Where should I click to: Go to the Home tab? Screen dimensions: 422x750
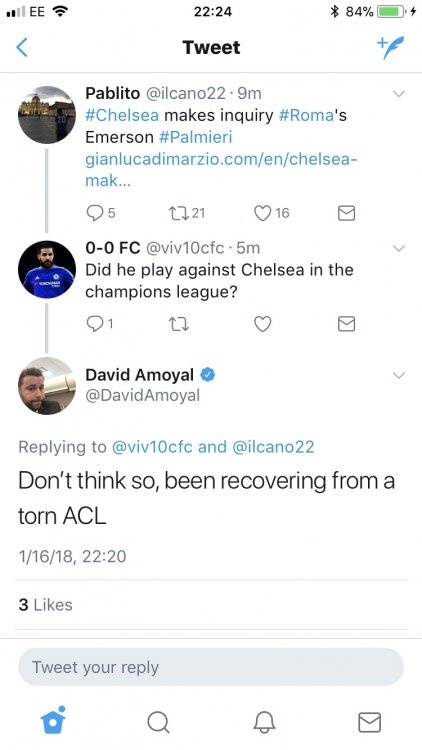(x=53, y=720)
